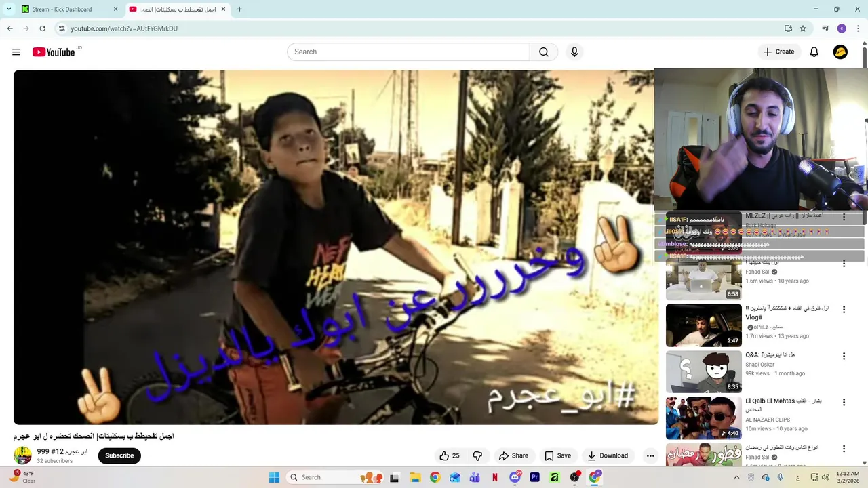The image size is (868, 488).
Task: Open Fahad Sal channel link under 6:58 video
Action: pyautogui.click(x=757, y=272)
